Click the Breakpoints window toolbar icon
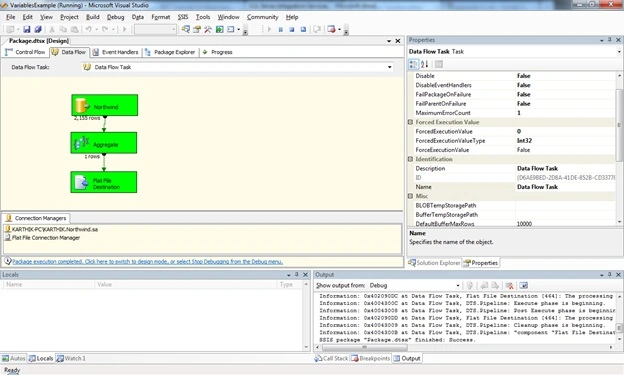 tap(331, 29)
